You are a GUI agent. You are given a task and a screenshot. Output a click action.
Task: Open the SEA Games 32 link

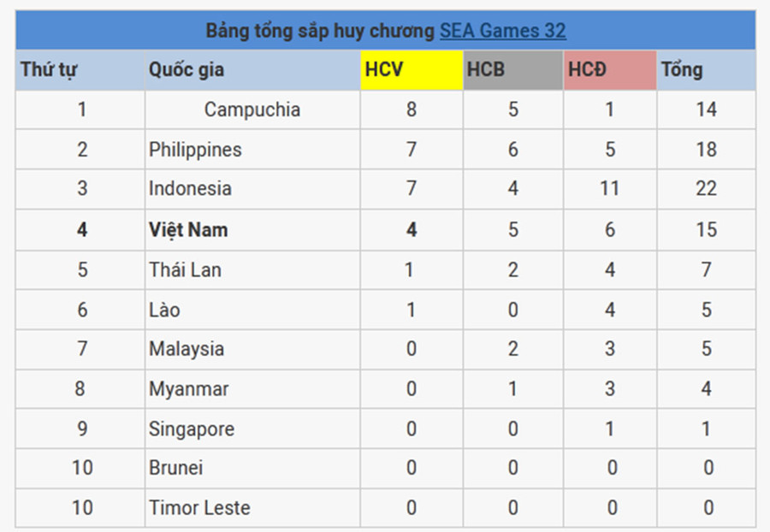tap(502, 32)
